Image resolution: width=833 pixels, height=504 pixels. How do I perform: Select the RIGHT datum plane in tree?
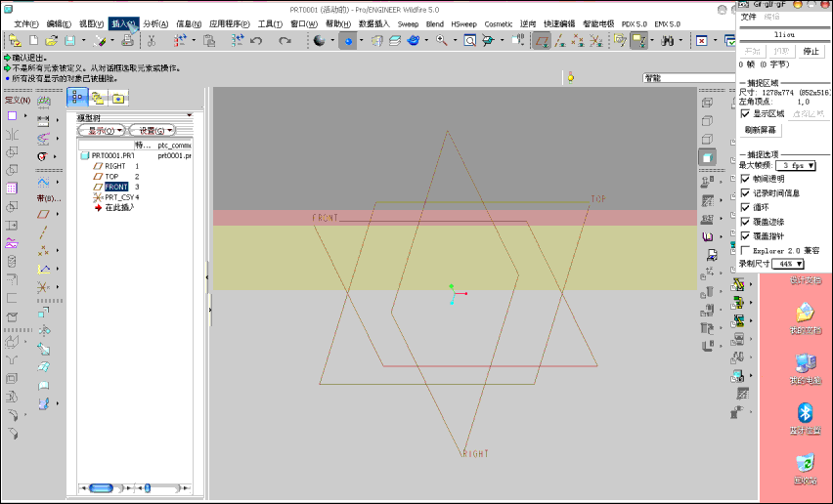[x=115, y=166]
